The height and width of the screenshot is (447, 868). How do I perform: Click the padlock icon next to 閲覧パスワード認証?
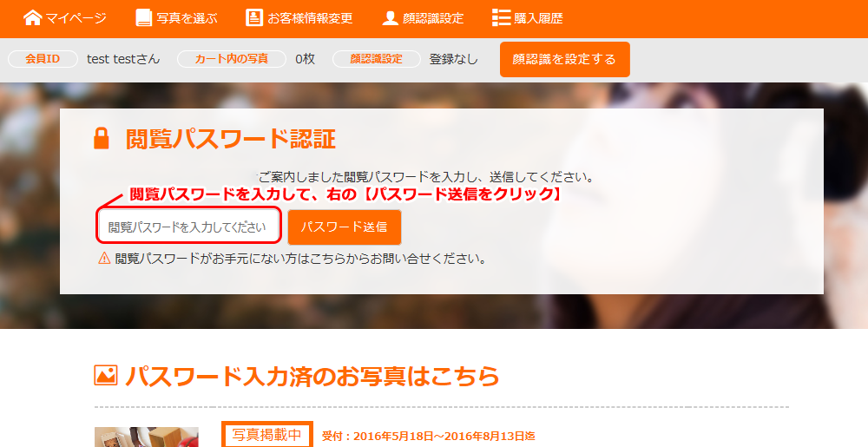tap(102, 139)
